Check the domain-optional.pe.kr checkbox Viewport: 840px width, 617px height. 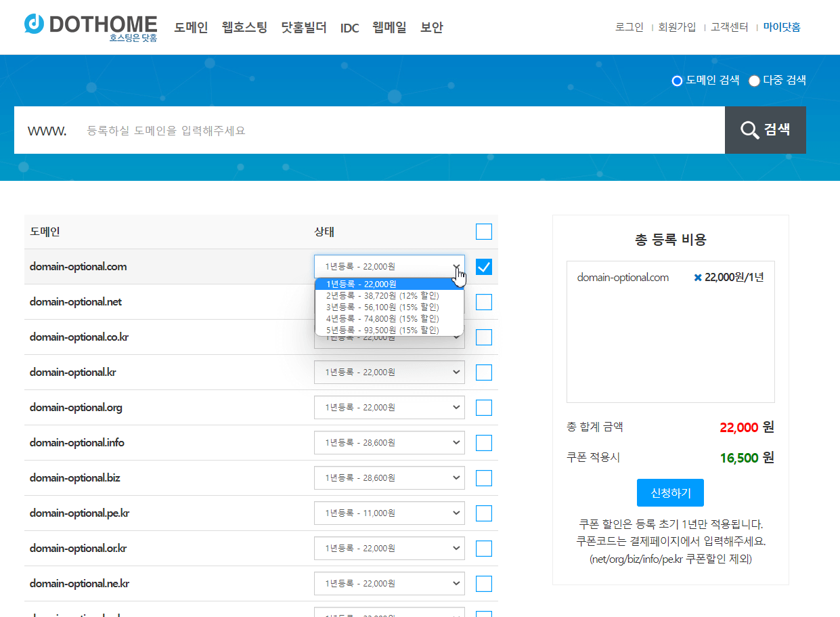pyautogui.click(x=483, y=513)
